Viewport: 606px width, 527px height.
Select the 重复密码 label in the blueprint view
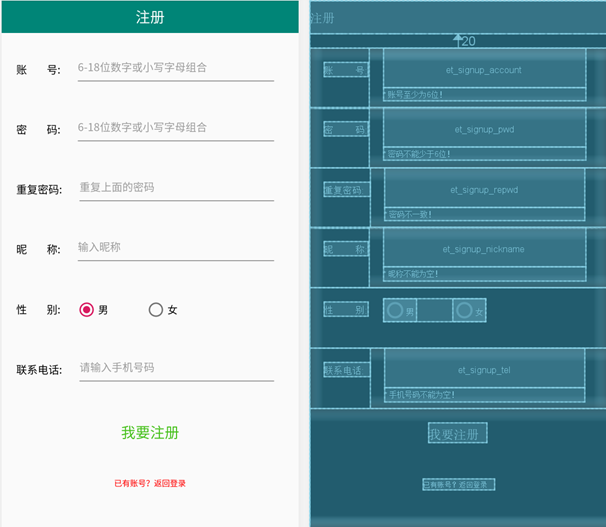click(347, 189)
